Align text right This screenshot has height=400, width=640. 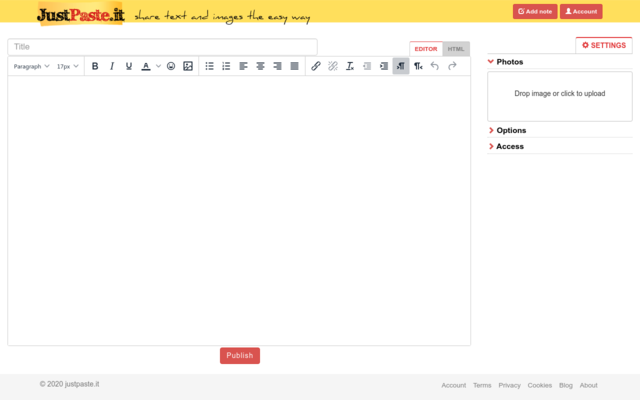click(278, 66)
